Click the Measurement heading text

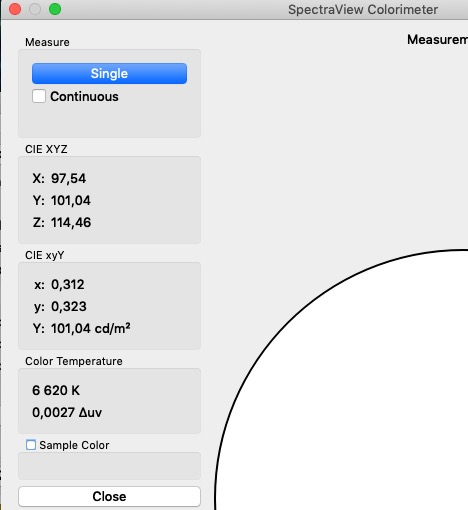[x=437, y=40]
